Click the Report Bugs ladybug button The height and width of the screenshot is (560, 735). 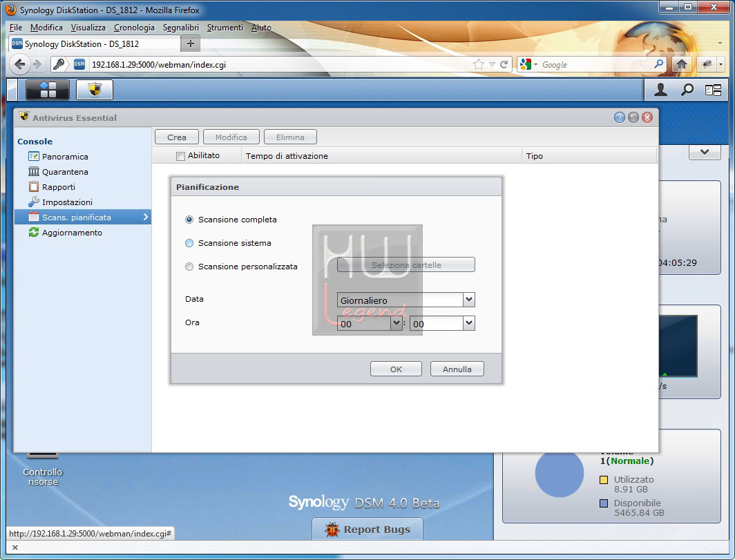[x=367, y=530]
